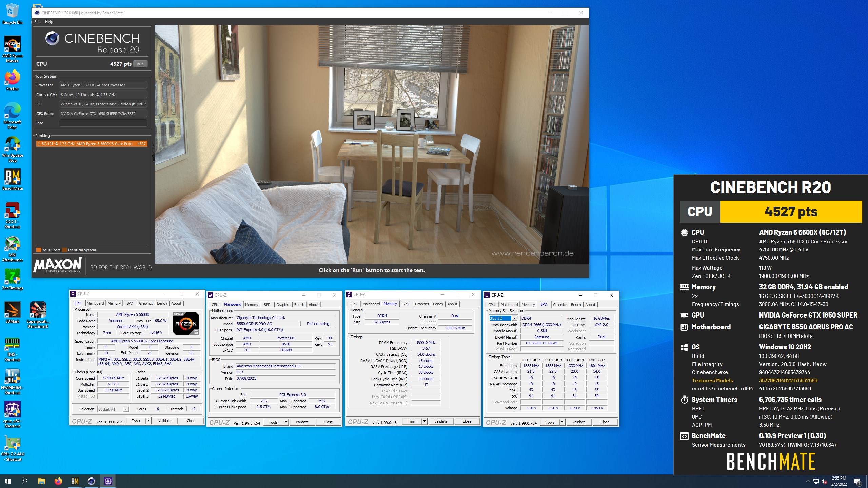Screen dimensions: 868x488
Task: Open the notification center icon
Action: (x=857, y=481)
